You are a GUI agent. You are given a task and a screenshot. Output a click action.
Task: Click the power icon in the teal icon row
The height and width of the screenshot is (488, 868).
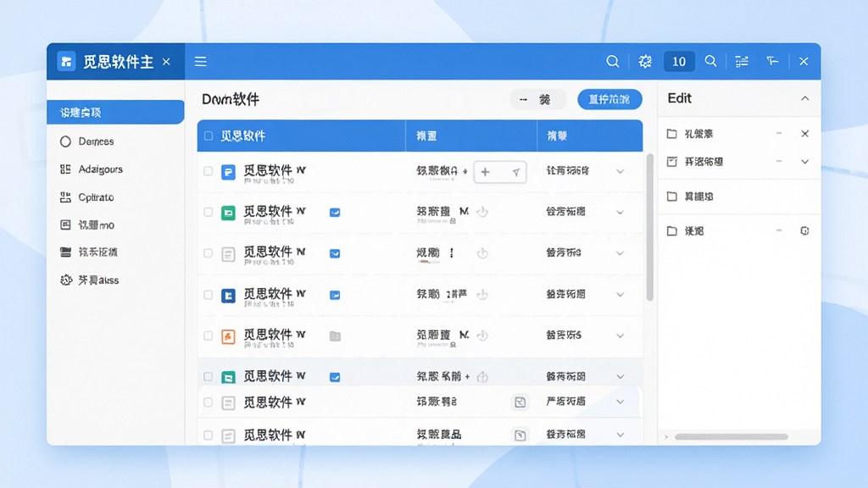[x=482, y=377]
